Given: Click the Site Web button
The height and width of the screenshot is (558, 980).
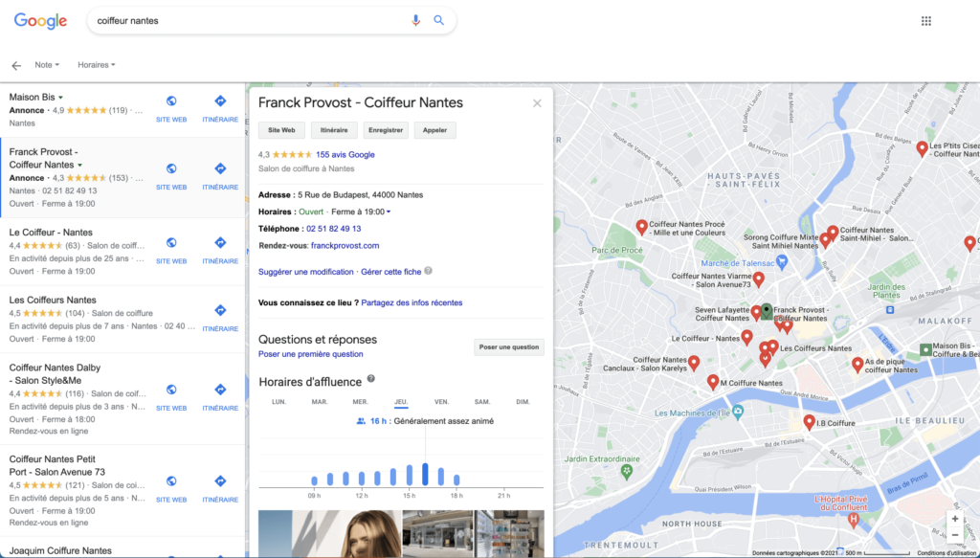Looking at the screenshot, I should click(x=281, y=130).
